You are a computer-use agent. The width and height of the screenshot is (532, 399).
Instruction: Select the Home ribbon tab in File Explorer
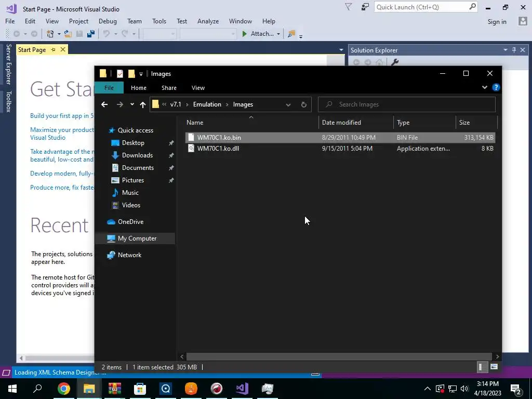(x=138, y=87)
